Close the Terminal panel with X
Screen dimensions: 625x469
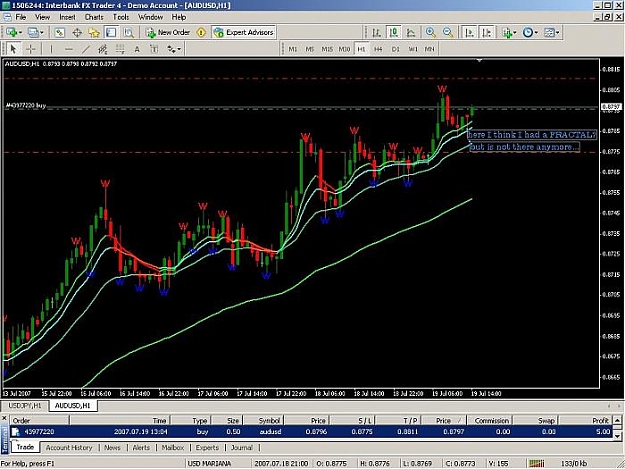pos(4,418)
